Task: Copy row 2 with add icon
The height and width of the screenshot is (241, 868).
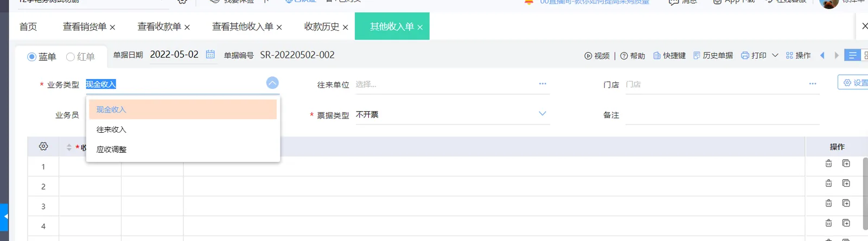Action: (x=846, y=183)
